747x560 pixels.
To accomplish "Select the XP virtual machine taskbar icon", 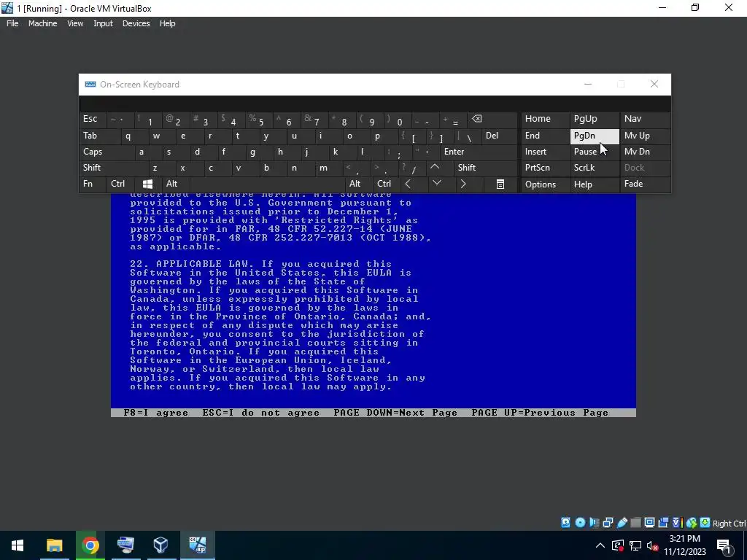I will pyautogui.click(x=197, y=545).
